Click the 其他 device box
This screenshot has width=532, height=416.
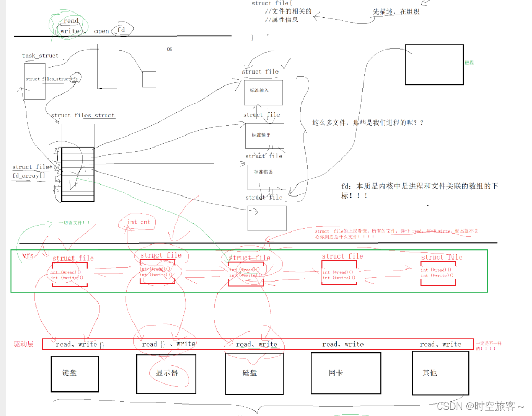coord(441,373)
